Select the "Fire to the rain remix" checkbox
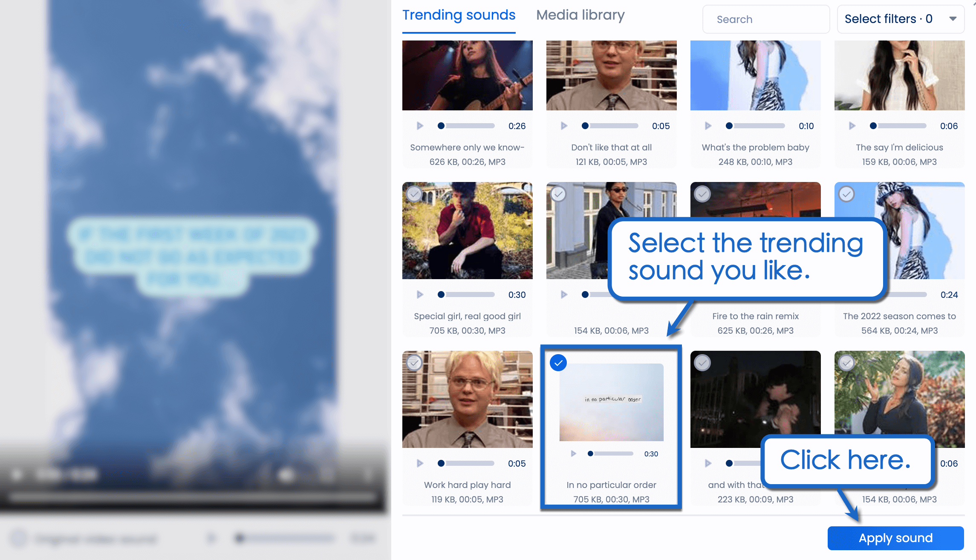Screen dimensions: 976x560 coord(702,194)
